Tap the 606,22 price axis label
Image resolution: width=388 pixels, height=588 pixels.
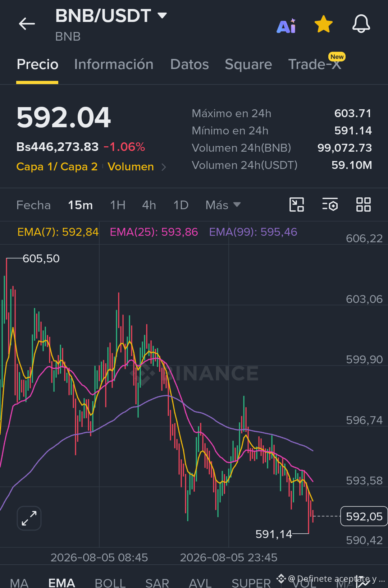(364, 239)
